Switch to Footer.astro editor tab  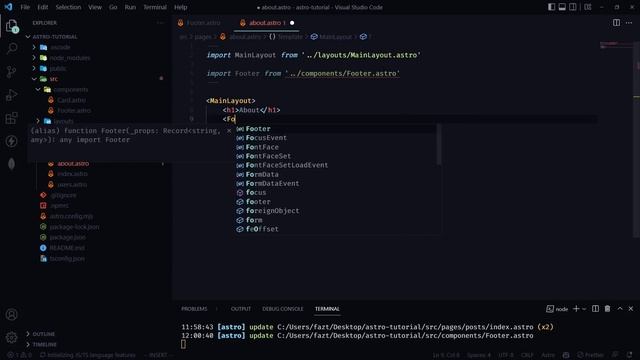(x=203, y=23)
